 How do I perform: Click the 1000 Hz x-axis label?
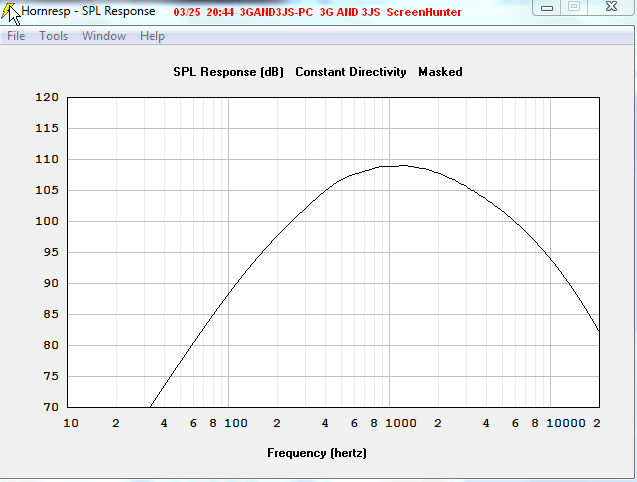pos(401,423)
